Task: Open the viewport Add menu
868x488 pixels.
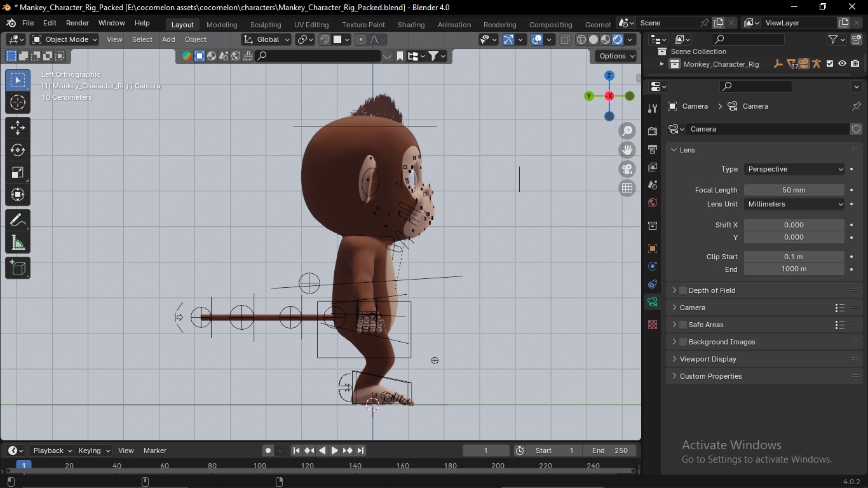Action: click(x=168, y=39)
